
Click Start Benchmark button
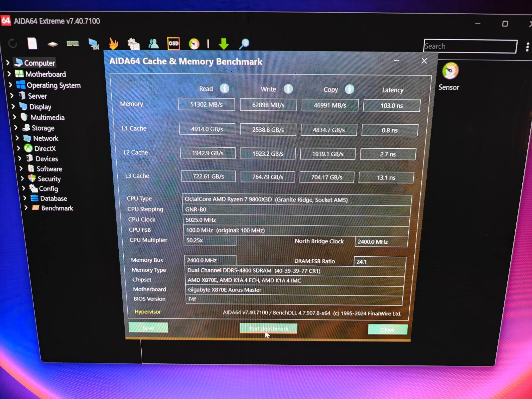point(268,329)
